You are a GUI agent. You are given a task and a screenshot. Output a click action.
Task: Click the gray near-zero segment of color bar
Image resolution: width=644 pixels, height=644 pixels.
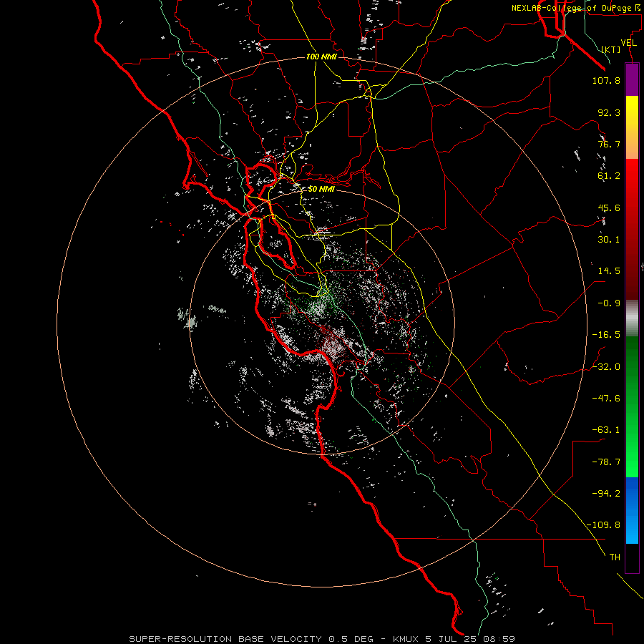632,318
